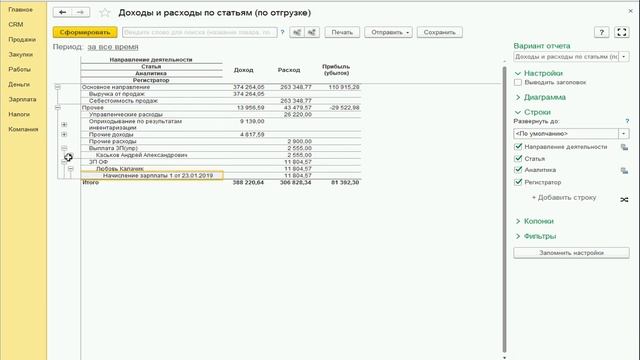Collapse the Выплата ЗП(упр) row
640x360 pixels.
point(64,148)
